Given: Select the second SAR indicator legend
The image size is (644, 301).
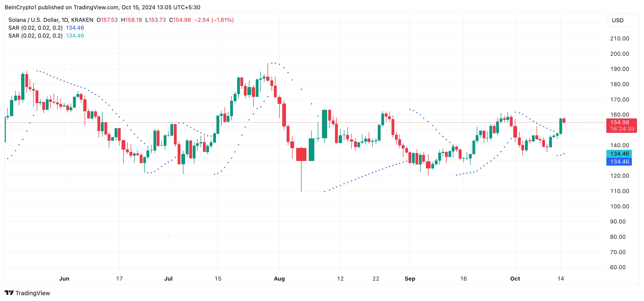Looking at the screenshot, I should pyautogui.click(x=35, y=36).
